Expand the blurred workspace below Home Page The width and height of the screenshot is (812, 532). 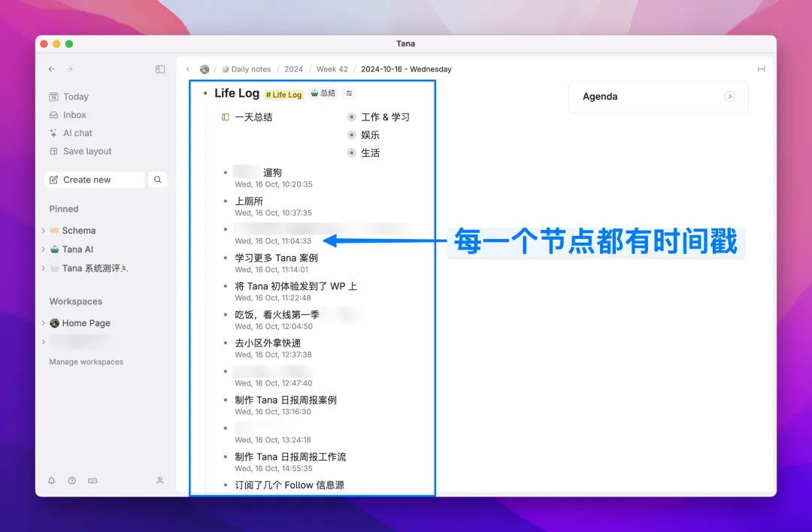43,342
